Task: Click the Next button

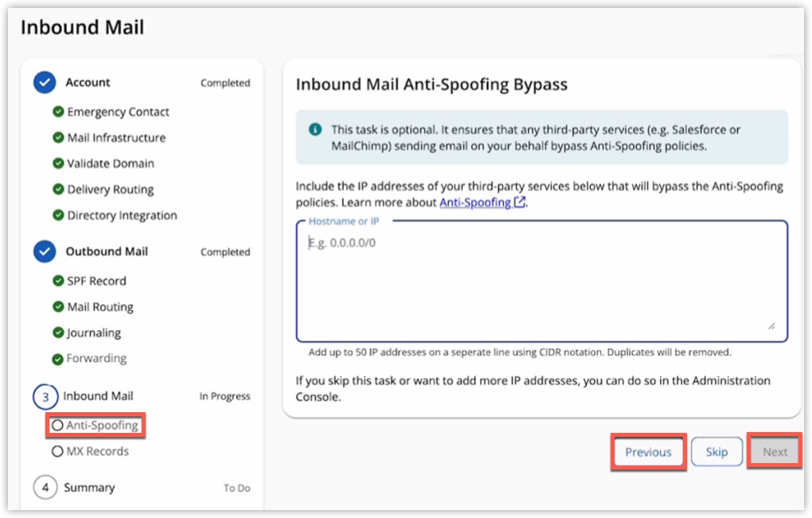Action: pyautogui.click(x=774, y=451)
